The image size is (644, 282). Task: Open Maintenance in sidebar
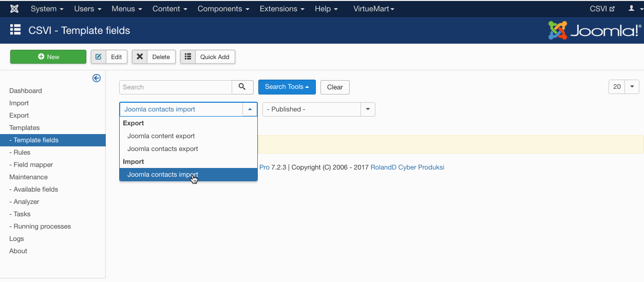28,177
